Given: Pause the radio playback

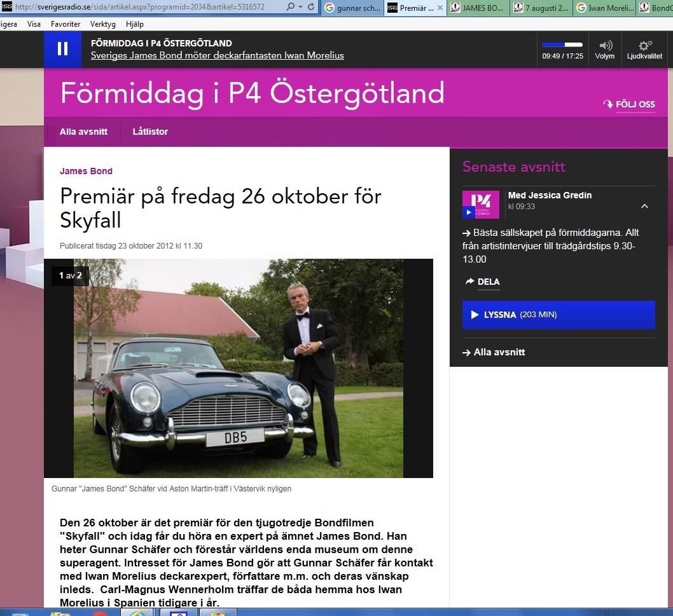Looking at the screenshot, I should point(62,49).
